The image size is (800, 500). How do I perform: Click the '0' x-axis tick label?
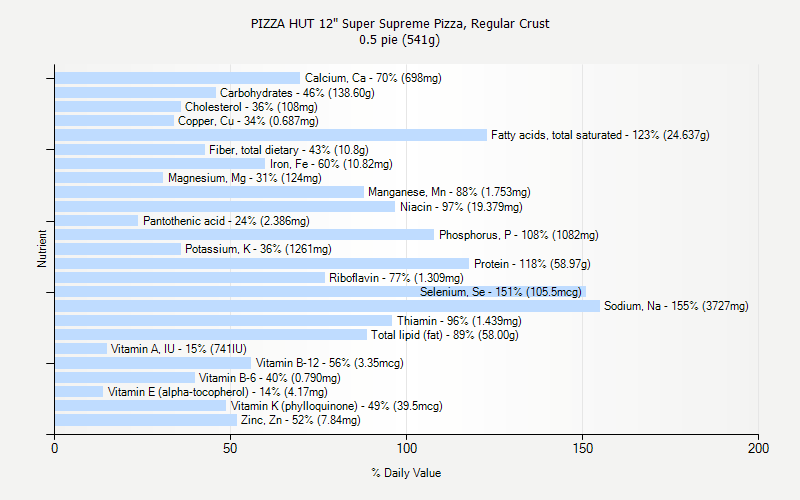coord(55,448)
